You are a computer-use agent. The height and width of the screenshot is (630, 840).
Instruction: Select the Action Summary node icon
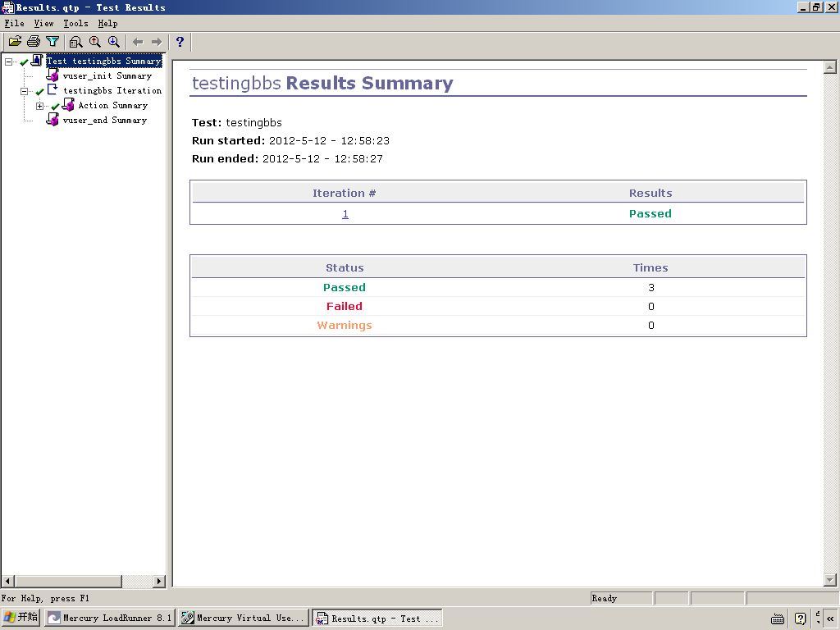point(68,105)
